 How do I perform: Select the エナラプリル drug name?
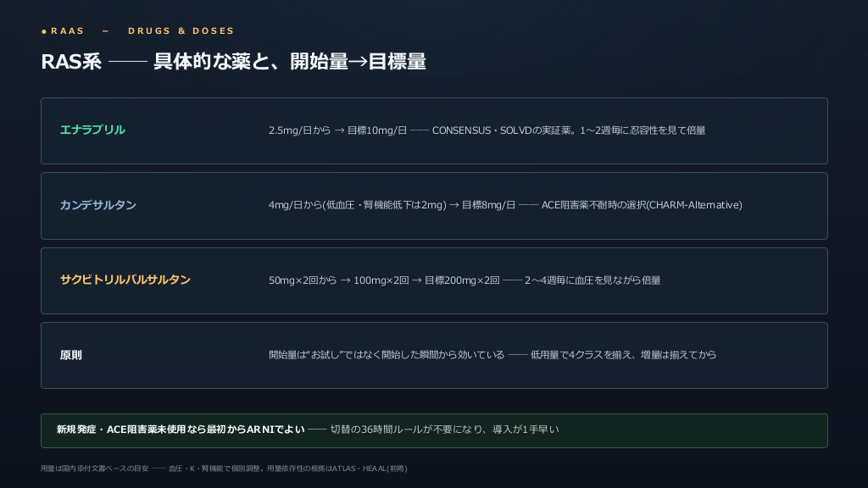pyautogui.click(x=92, y=130)
